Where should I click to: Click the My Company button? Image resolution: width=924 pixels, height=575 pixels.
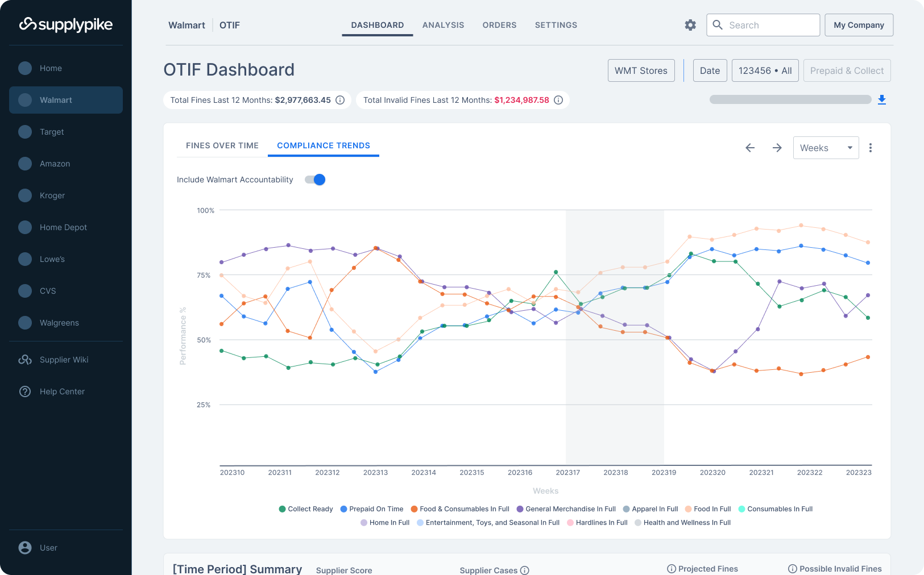pyautogui.click(x=859, y=25)
